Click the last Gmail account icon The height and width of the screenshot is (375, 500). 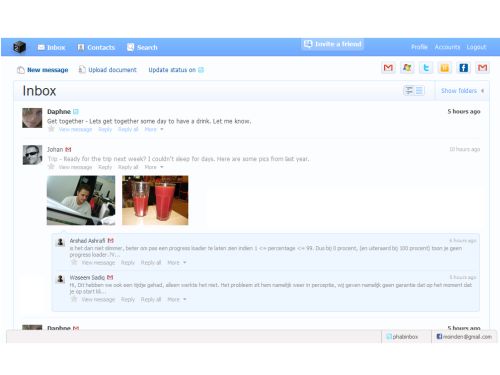pyautogui.click(x=482, y=68)
